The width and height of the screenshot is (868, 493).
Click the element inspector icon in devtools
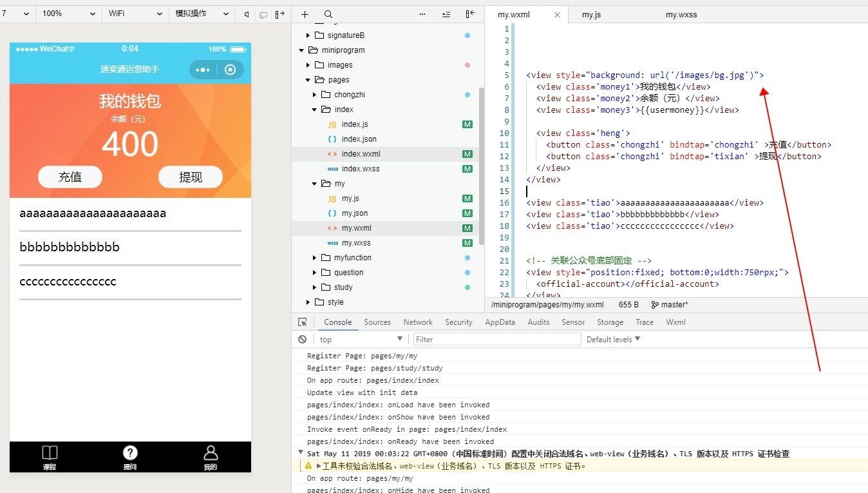pos(303,322)
